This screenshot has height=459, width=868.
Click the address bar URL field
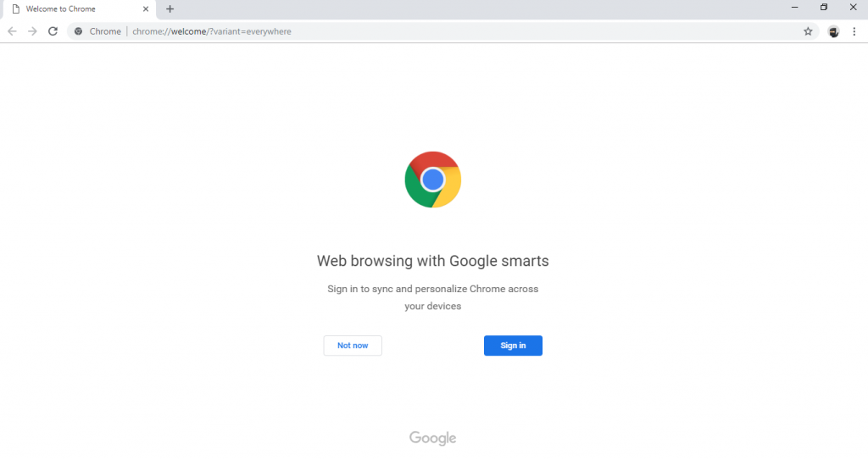point(424,31)
